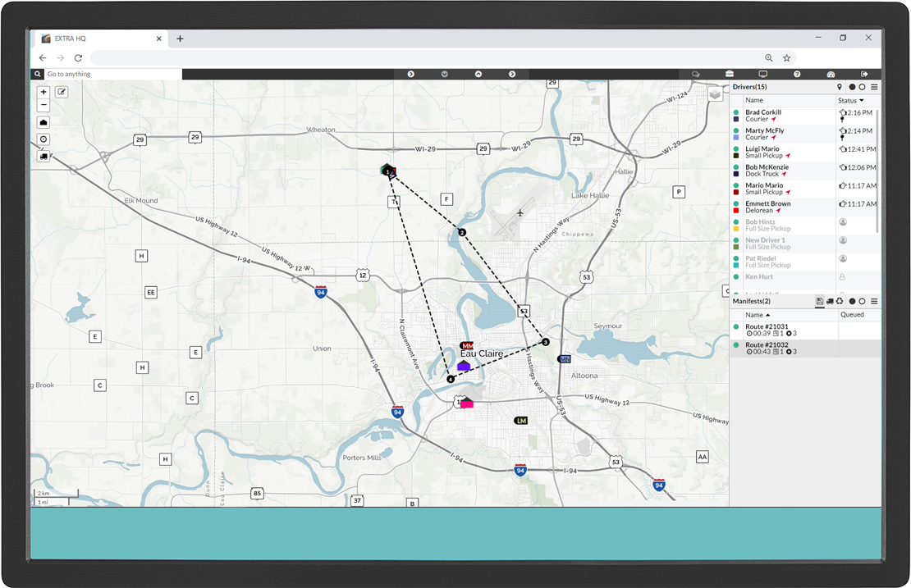Open the chat messages icon in top bar
Viewport: 911px width, 588px height.
click(x=695, y=75)
